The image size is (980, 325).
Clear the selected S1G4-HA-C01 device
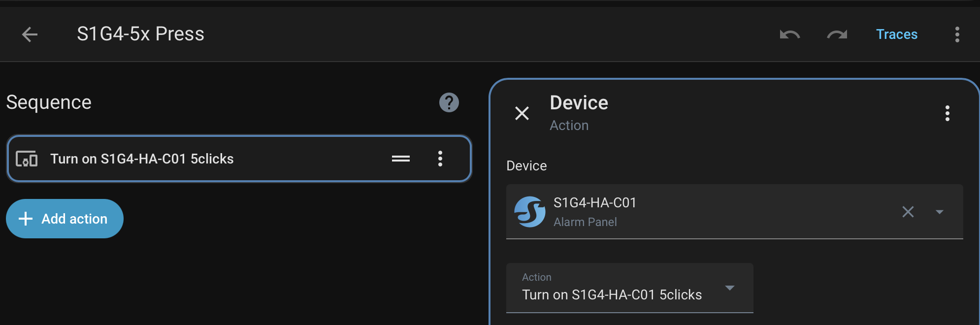908,212
